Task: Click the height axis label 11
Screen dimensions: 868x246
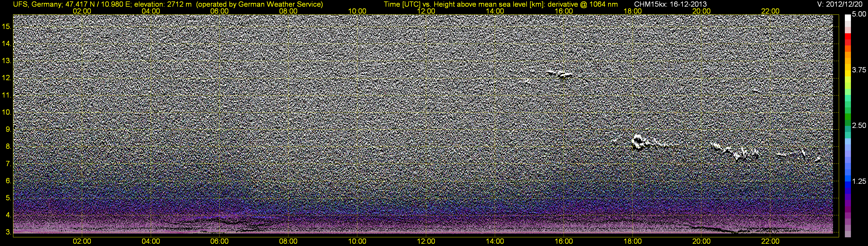Action: point(6,95)
